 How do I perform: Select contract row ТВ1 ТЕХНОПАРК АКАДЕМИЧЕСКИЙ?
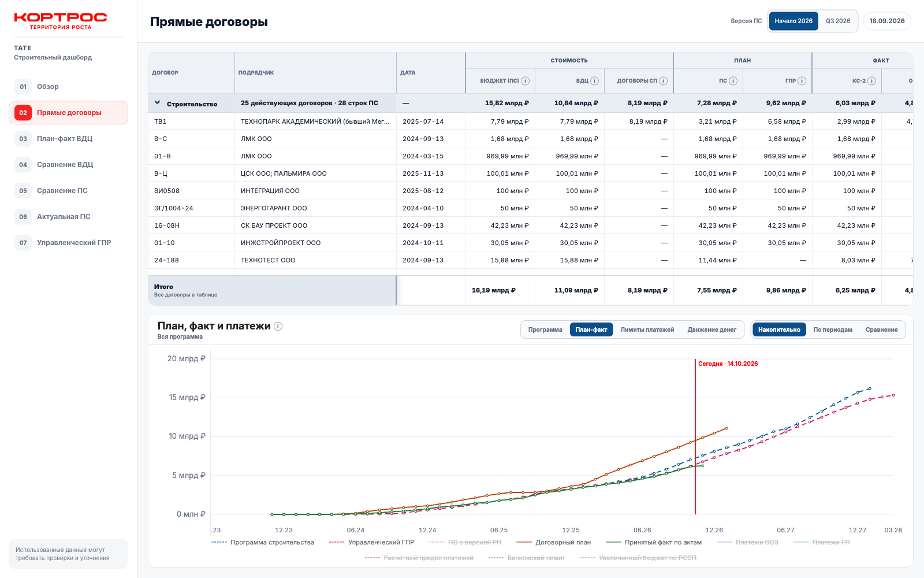[530, 121]
